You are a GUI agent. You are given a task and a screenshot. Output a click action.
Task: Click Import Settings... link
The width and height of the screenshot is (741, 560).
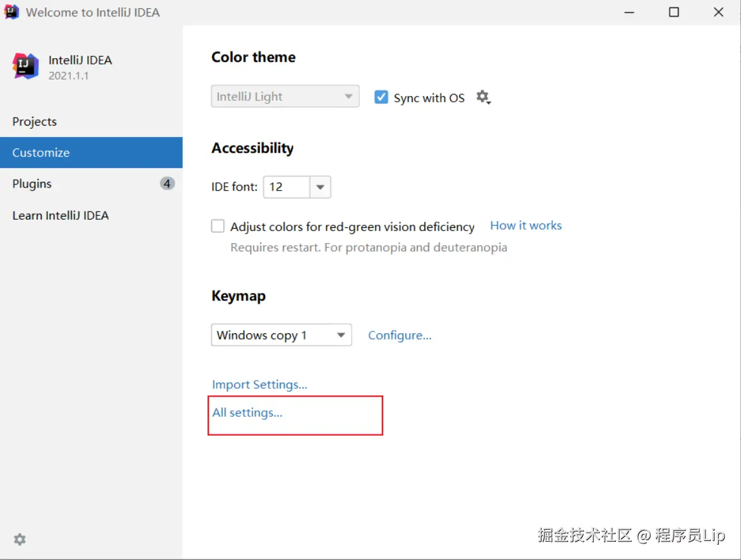(x=259, y=384)
